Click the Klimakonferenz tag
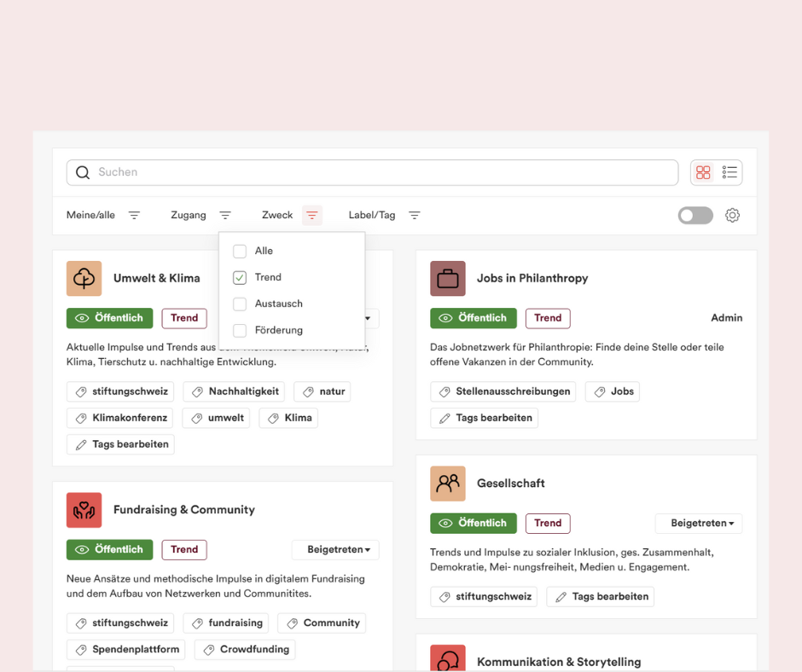Viewport: 802px width, 672px height. coord(119,418)
